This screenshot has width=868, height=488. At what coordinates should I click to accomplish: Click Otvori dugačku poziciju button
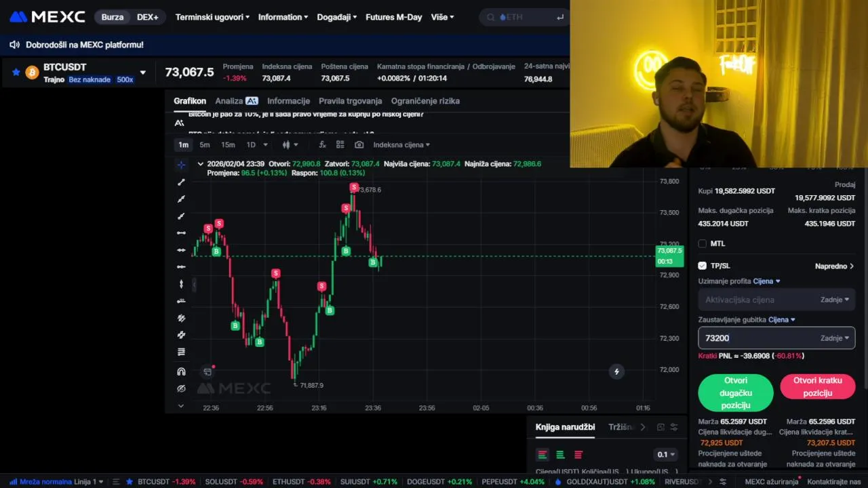pyautogui.click(x=736, y=393)
